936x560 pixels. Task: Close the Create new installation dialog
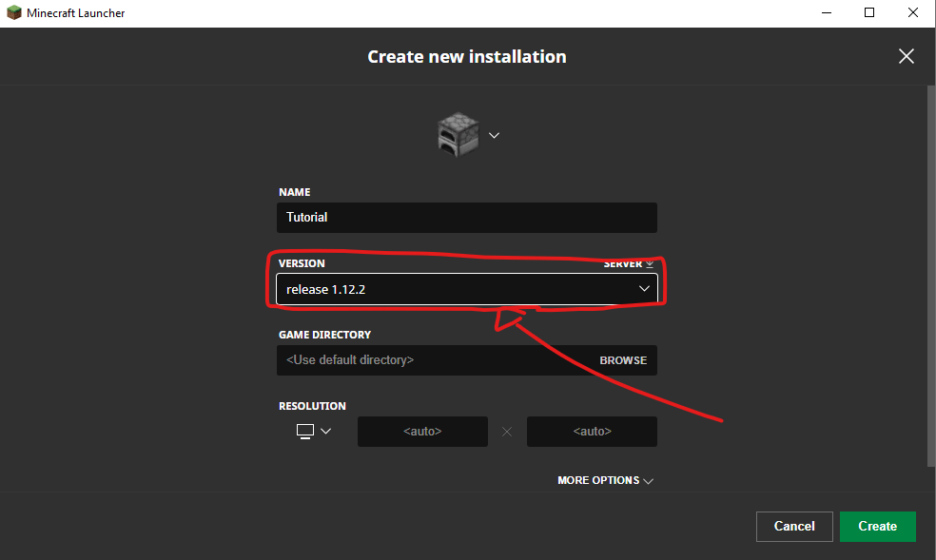coord(907,57)
